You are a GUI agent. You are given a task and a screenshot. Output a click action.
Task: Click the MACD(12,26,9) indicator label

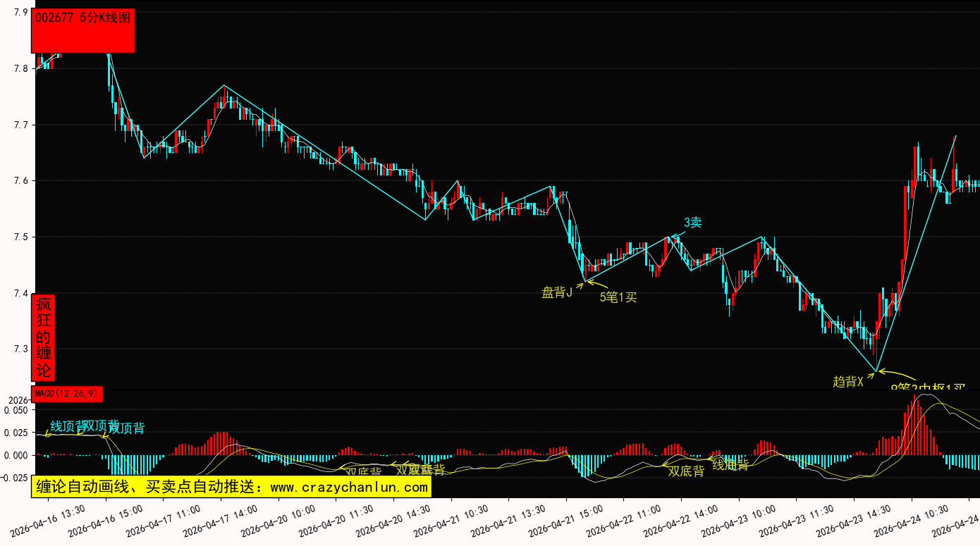point(68,393)
